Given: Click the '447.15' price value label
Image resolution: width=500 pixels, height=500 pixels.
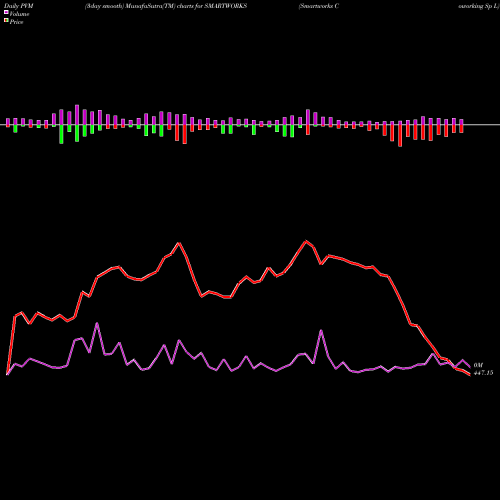Looking at the screenshot, I should 483,373.
